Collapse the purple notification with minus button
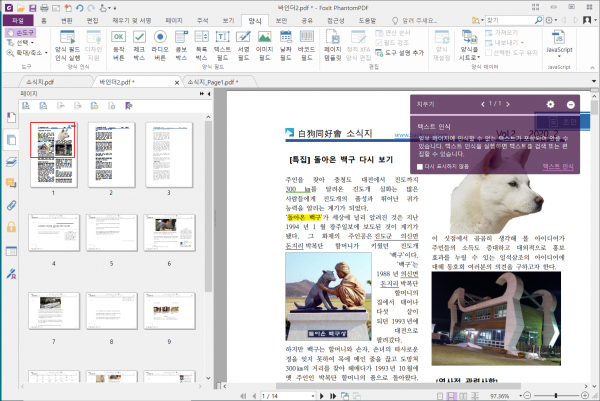This screenshot has height=401, width=600. click(x=571, y=104)
